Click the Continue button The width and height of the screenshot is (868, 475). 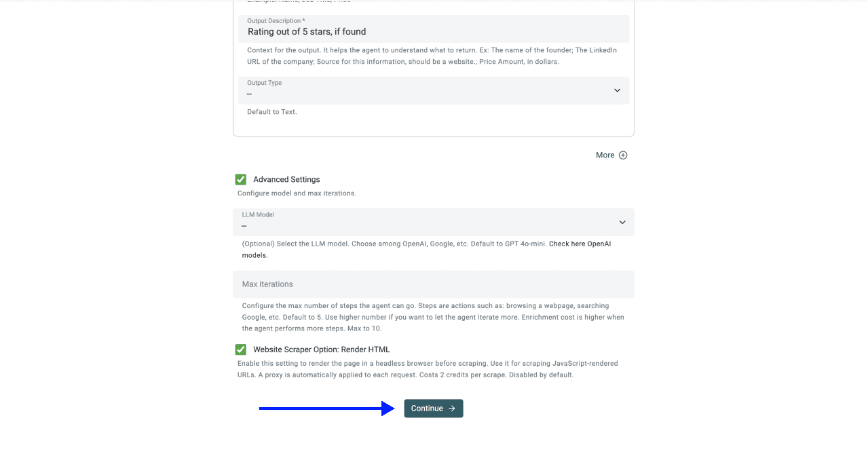pos(434,408)
